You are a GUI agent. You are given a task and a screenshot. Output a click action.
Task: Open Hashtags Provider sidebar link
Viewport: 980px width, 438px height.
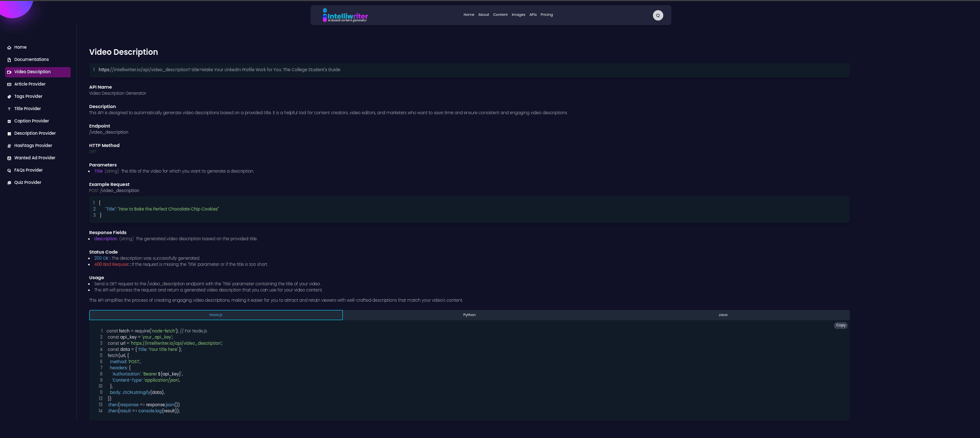coord(33,145)
